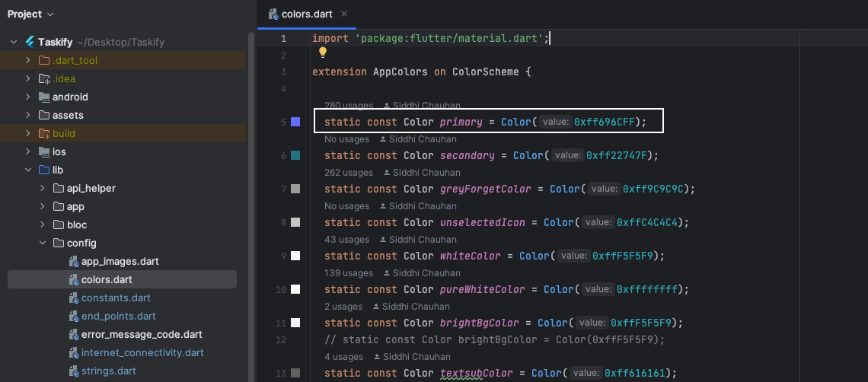Click the .dart_tool folder icon
868x382 pixels.
tap(44, 60)
